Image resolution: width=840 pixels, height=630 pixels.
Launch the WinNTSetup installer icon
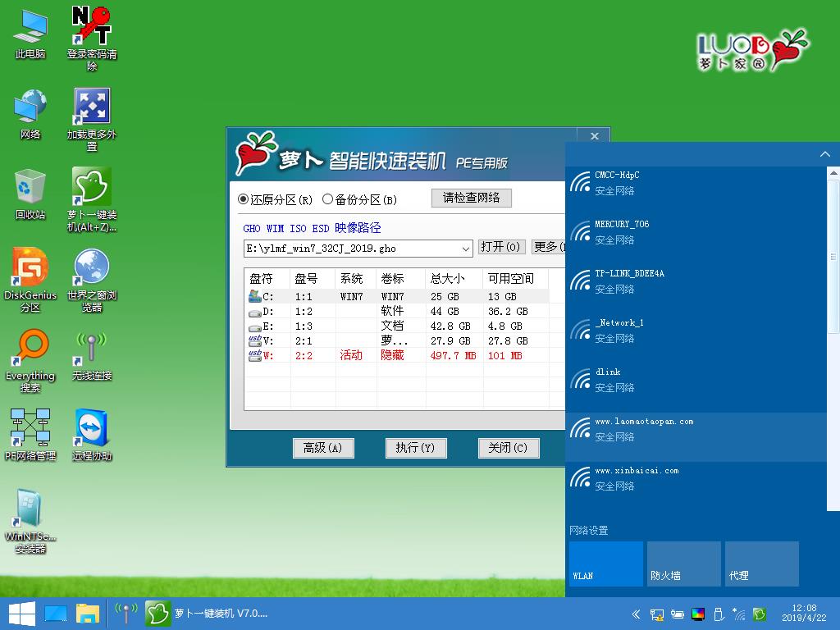[x=30, y=521]
